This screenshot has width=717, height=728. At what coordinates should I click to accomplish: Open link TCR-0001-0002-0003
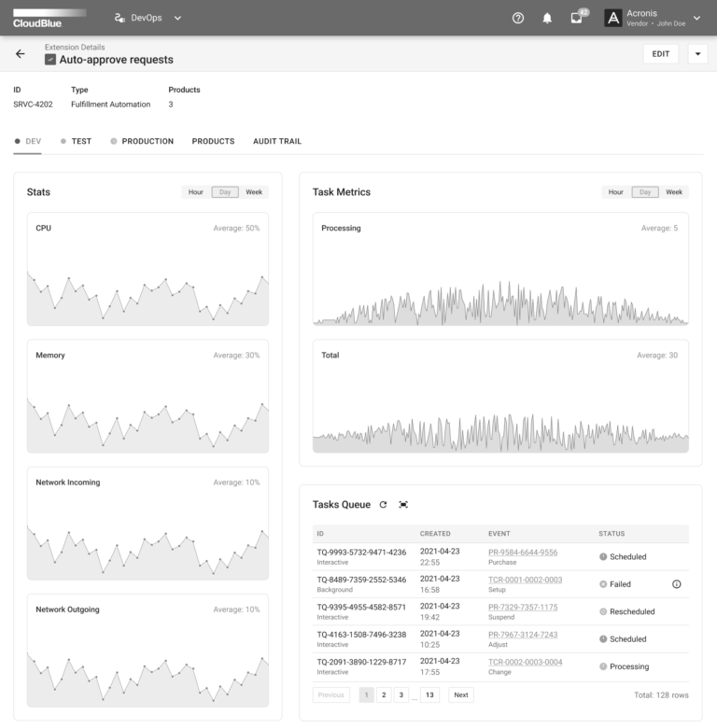(526, 580)
